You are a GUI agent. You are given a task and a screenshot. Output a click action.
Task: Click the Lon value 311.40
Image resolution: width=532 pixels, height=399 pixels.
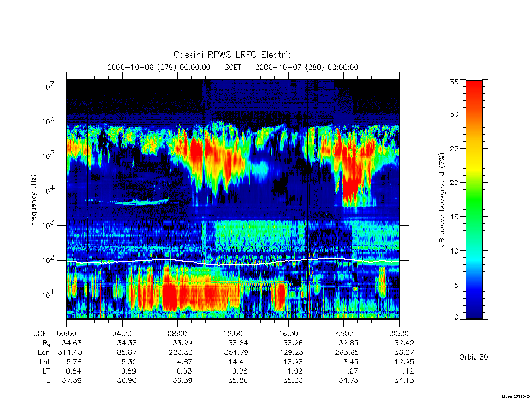coord(70,353)
